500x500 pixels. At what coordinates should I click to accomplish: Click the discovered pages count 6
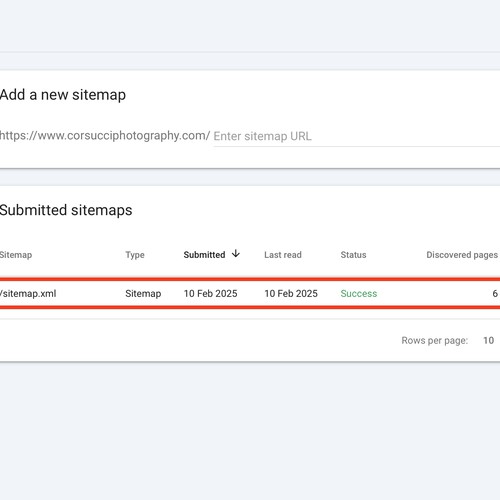495,293
